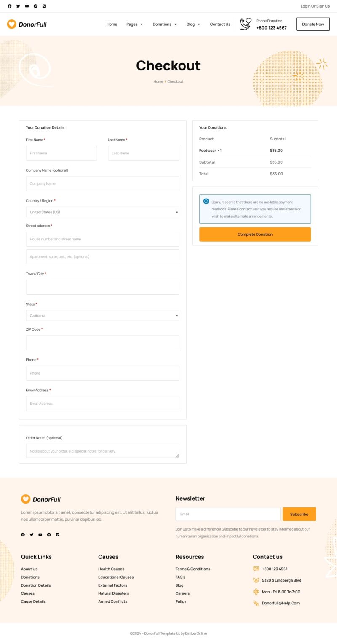The image size is (337, 644).
Task: Click the phone donation handset icon
Action: 245,24
